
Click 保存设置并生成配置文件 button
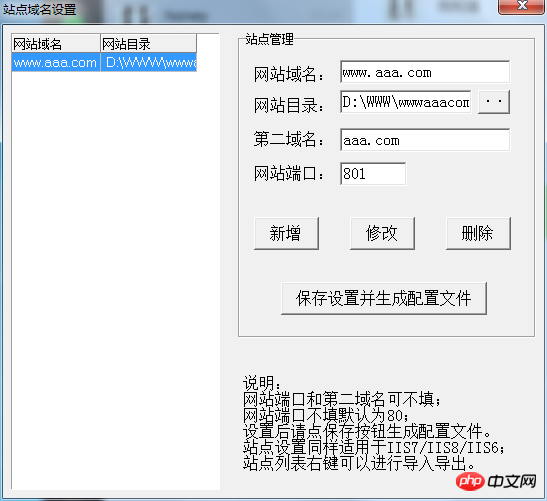pyautogui.click(x=384, y=298)
